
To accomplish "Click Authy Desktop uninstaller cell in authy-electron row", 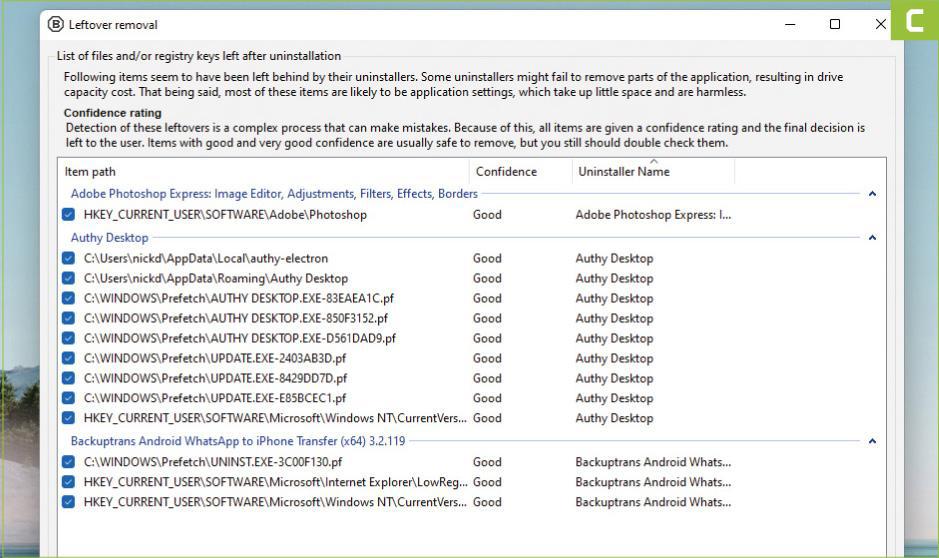I will 614,258.
